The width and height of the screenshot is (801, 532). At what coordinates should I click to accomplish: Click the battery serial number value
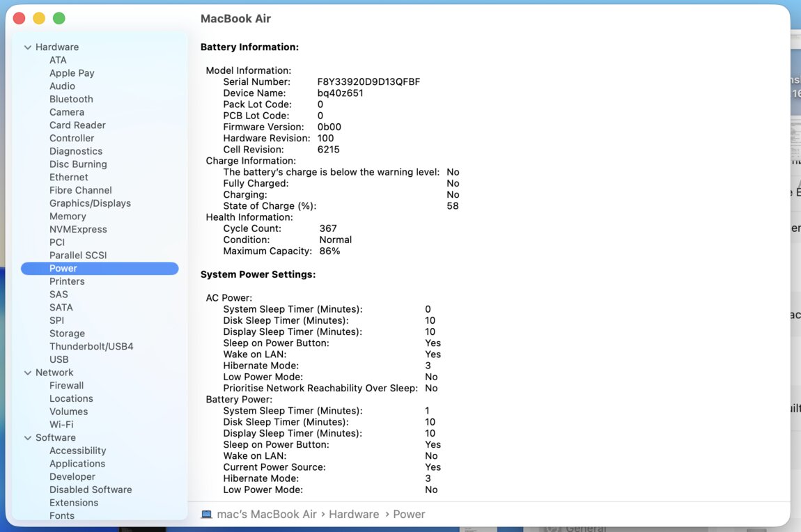click(368, 81)
